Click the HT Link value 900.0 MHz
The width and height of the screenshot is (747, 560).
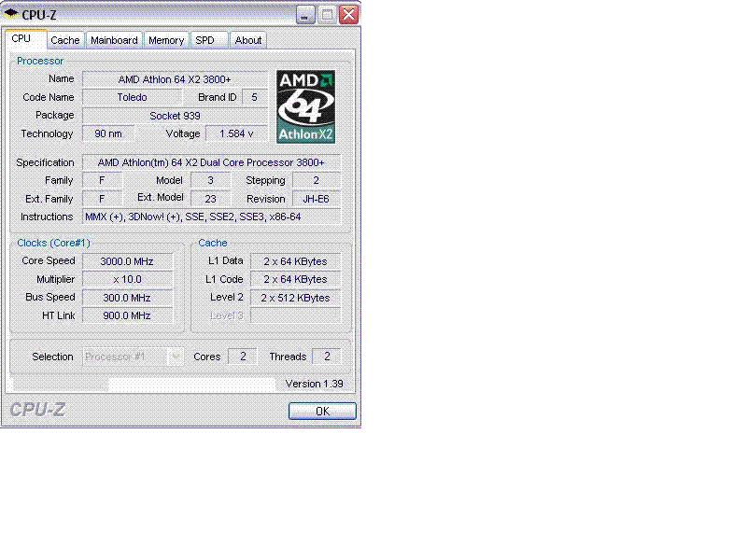(127, 315)
